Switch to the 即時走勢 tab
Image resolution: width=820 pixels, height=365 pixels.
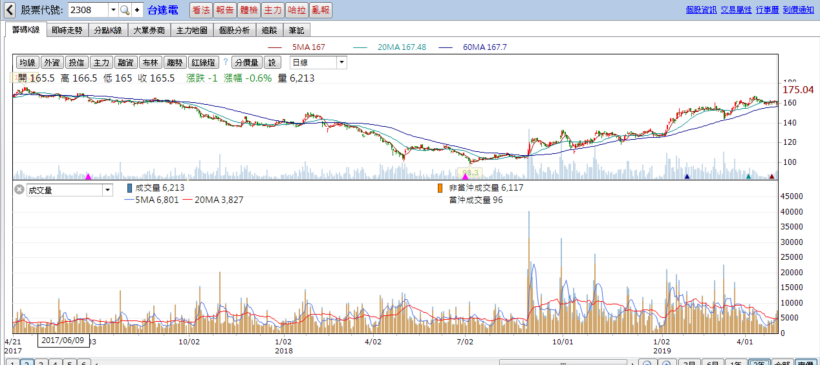click(x=67, y=30)
